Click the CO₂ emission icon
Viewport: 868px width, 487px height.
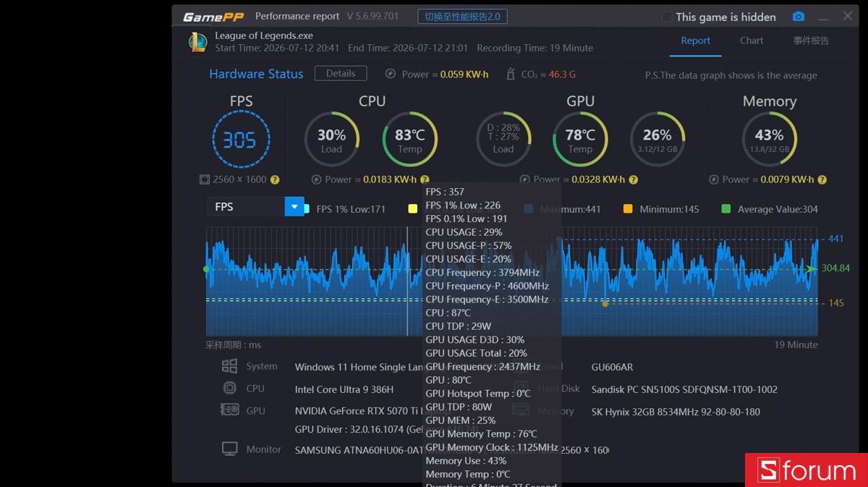point(511,74)
